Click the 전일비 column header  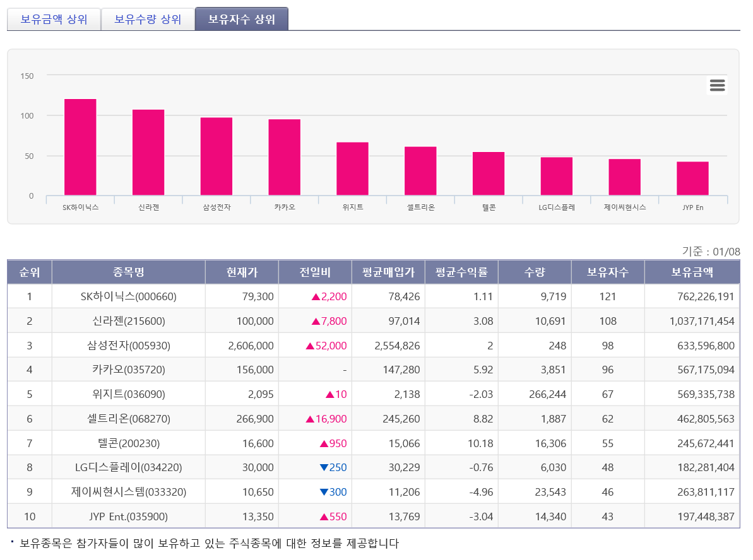click(x=315, y=272)
